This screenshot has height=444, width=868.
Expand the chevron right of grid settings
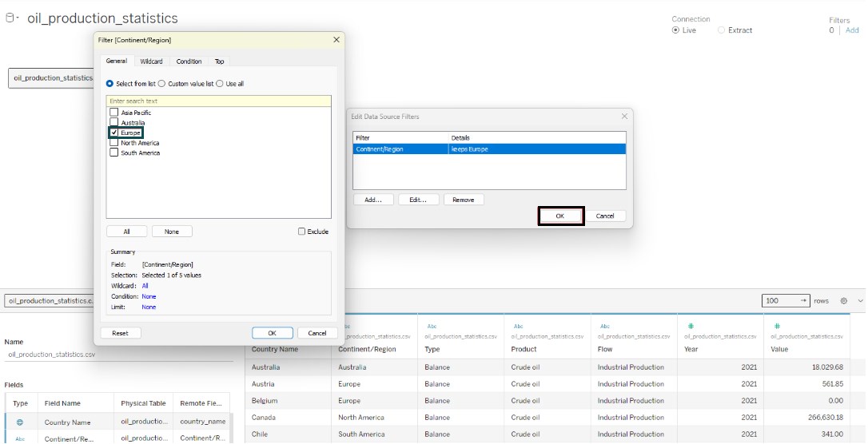pyautogui.click(x=860, y=301)
